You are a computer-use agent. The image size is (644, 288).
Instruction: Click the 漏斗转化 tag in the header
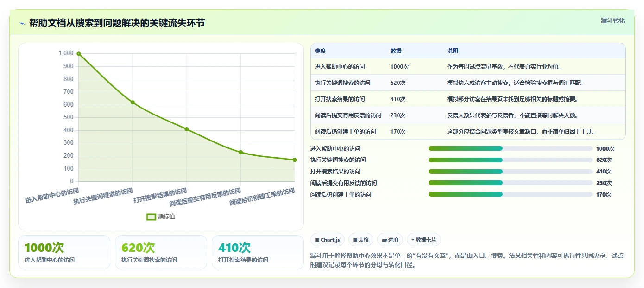point(612,21)
